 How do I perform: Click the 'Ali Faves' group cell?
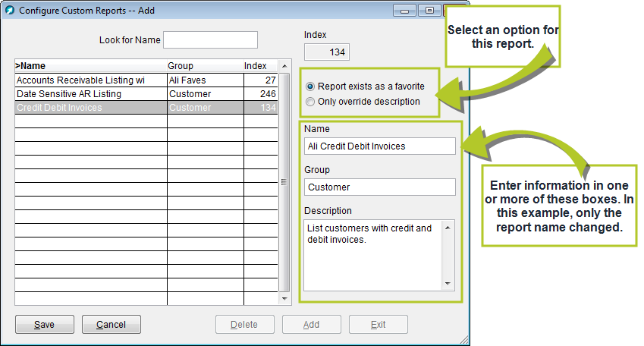coord(206,80)
